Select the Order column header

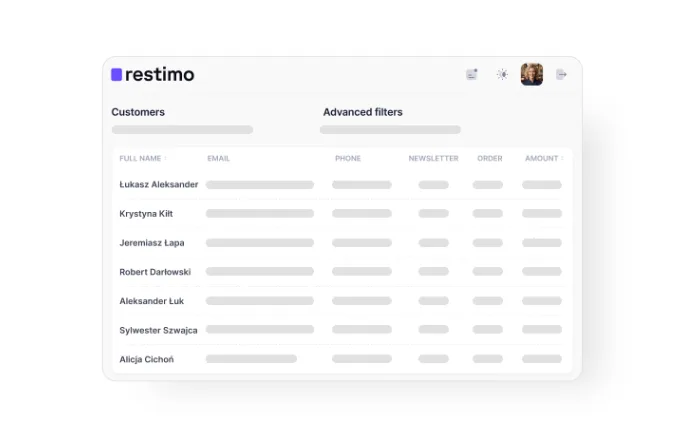click(489, 158)
